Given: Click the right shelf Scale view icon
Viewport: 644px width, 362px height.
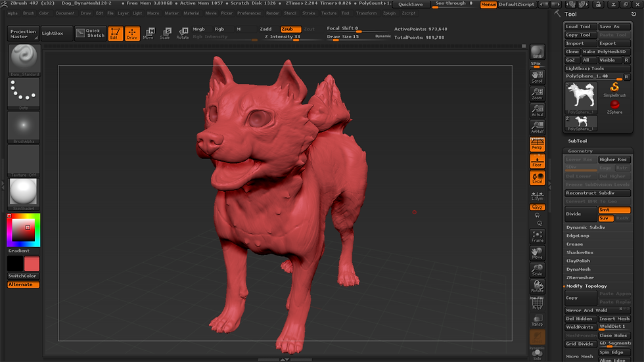Looking at the screenshot, I should (x=538, y=269).
